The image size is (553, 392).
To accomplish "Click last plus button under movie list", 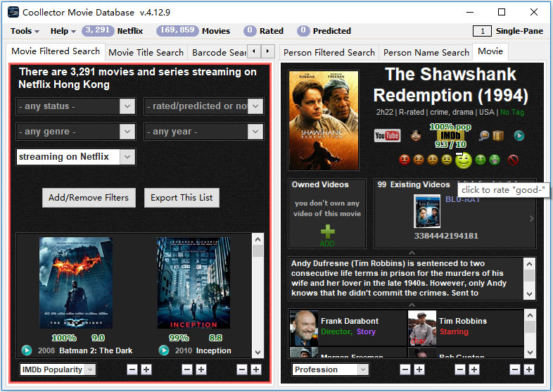I will (x=256, y=369).
